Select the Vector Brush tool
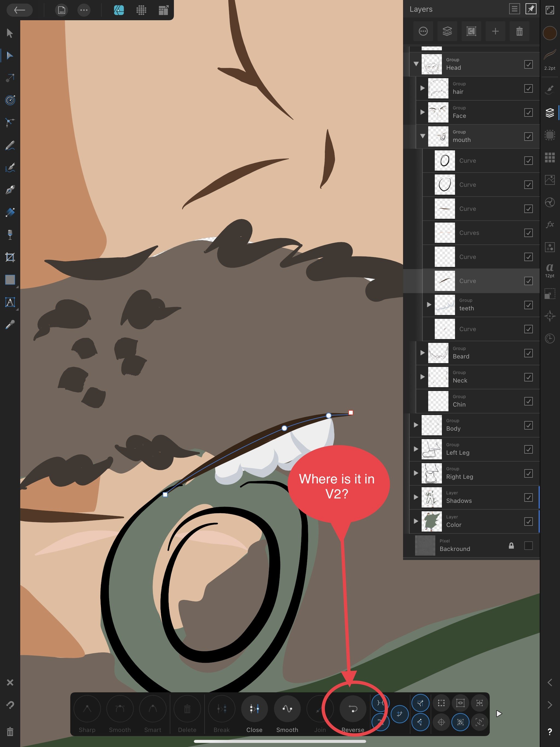560x747 pixels. tap(10, 168)
